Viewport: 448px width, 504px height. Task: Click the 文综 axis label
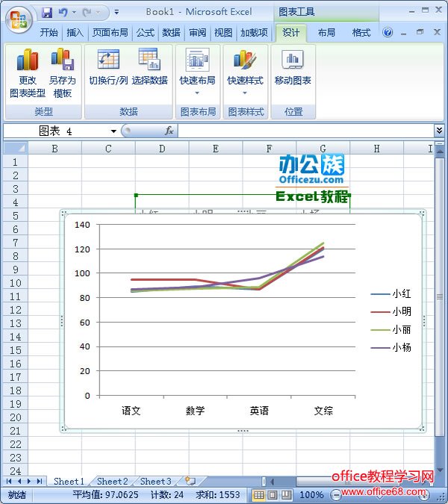323,411
